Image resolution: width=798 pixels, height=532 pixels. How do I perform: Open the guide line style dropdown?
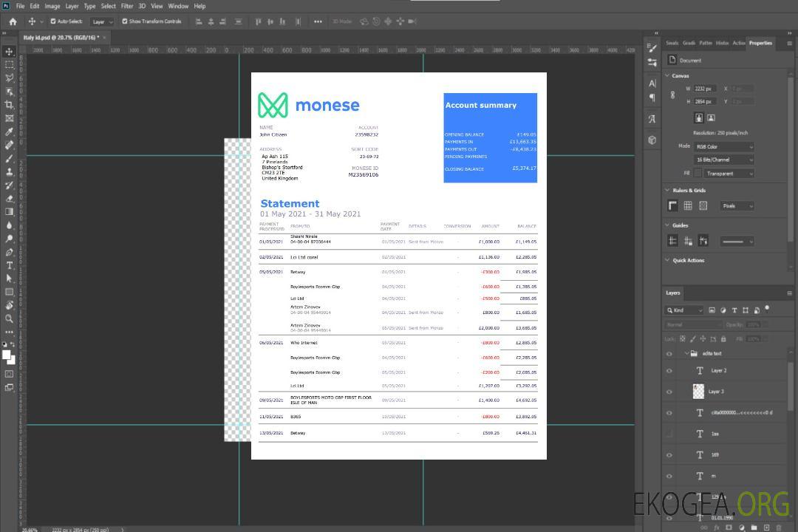click(x=737, y=242)
